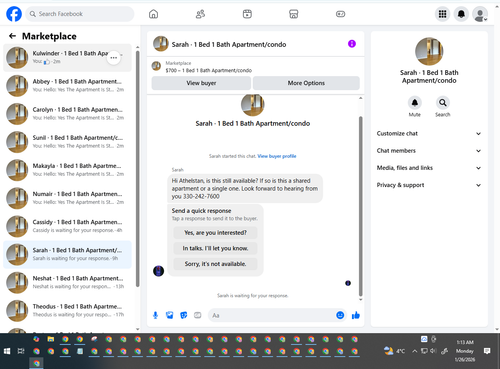Expand the Privacy & support section
The image size is (500, 369).
429,185
